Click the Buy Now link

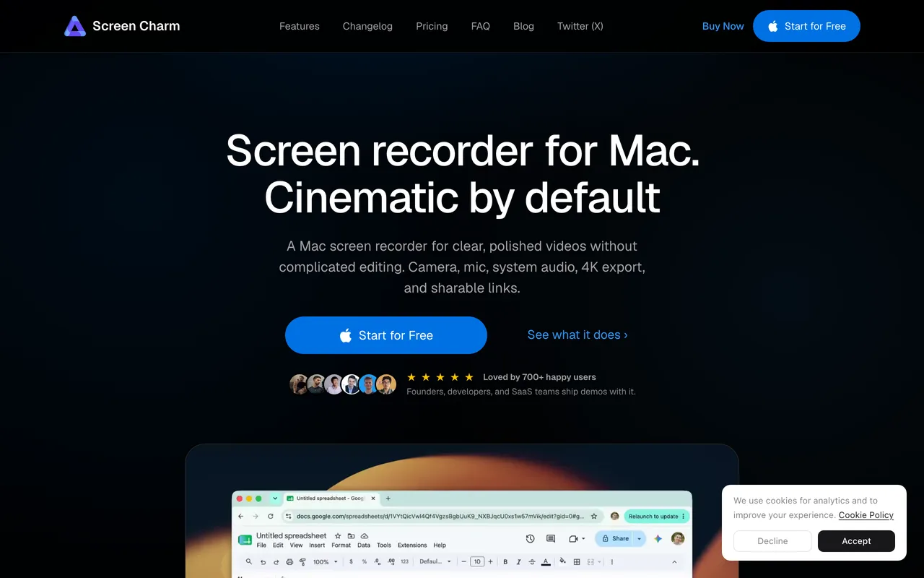point(723,26)
